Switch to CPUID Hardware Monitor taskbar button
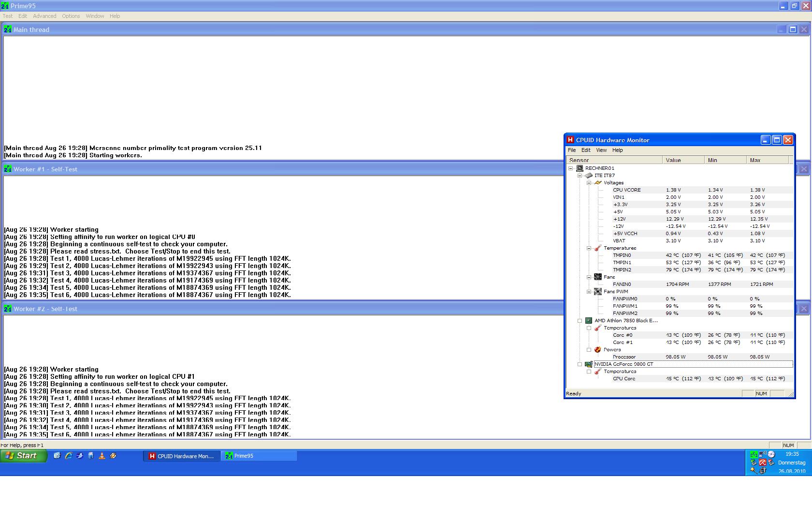Screen dimensions: 812x508 click(181, 456)
